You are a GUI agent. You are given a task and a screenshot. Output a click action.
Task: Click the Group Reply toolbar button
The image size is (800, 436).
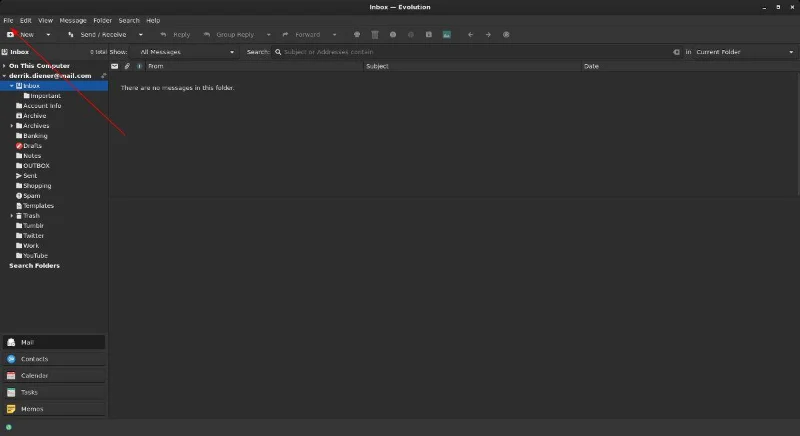(229, 35)
